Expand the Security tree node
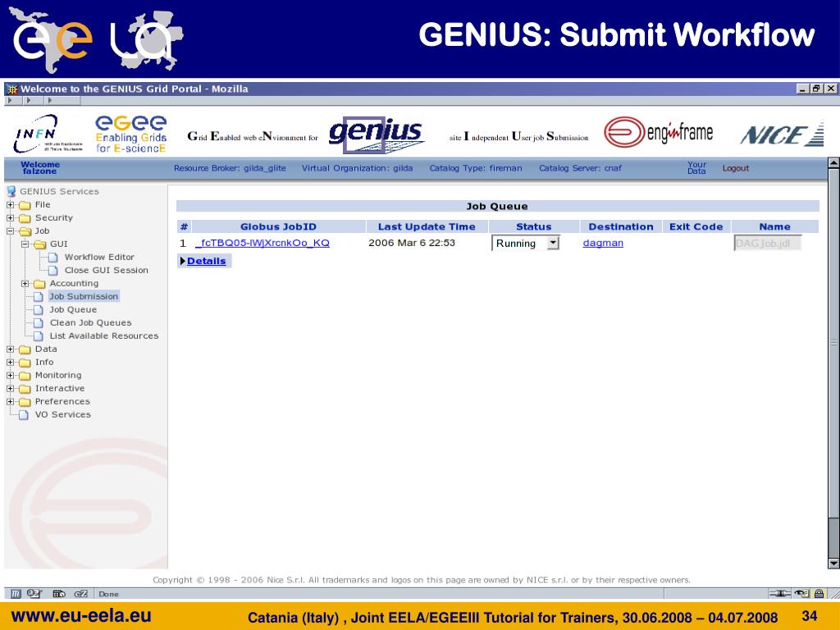 click(x=10, y=218)
